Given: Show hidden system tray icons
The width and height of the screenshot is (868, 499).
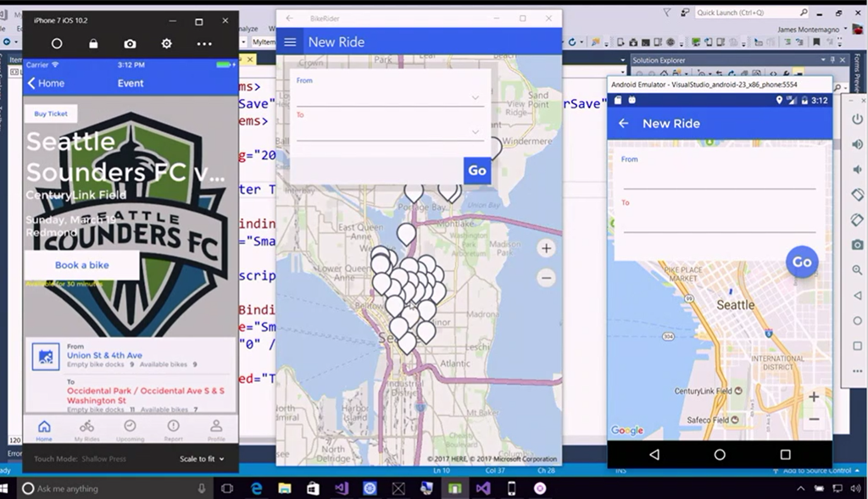Looking at the screenshot, I should pyautogui.click(x=800, y=489).
